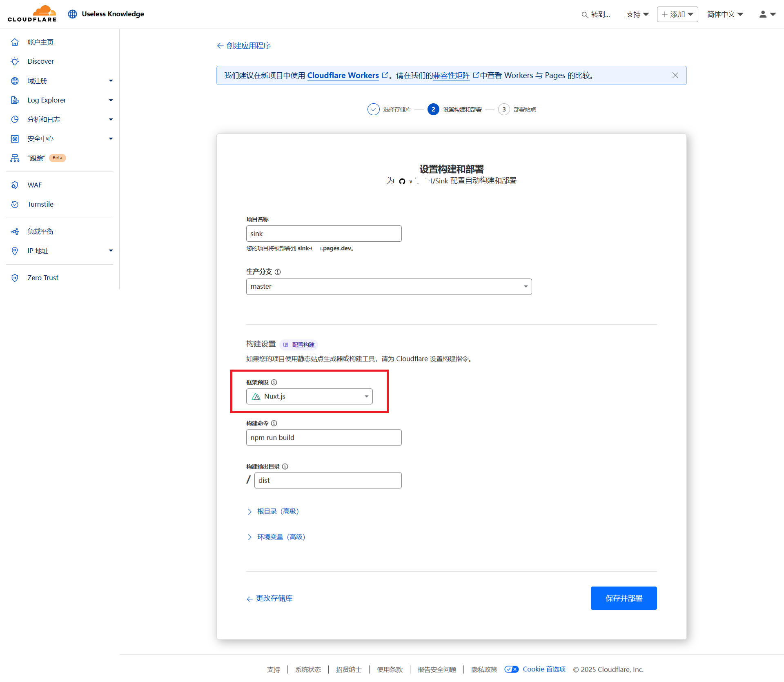Click the 保存并部署 button
Image resolution: width=784 pixels, height=682 pixels.
(623, 598)
